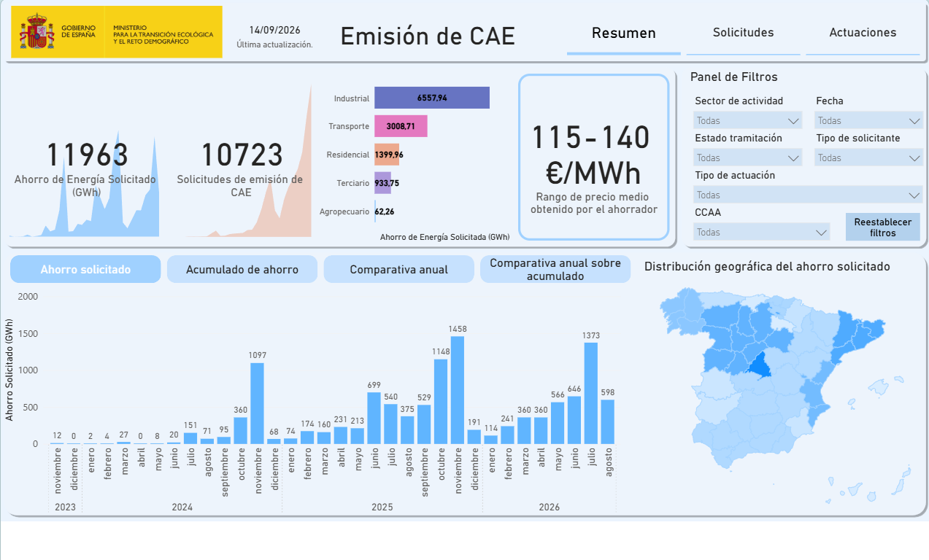Expand the Fecha filter dropdown
Image resolution: width=929 pixels, height=560 pixels.
point(868,120)
